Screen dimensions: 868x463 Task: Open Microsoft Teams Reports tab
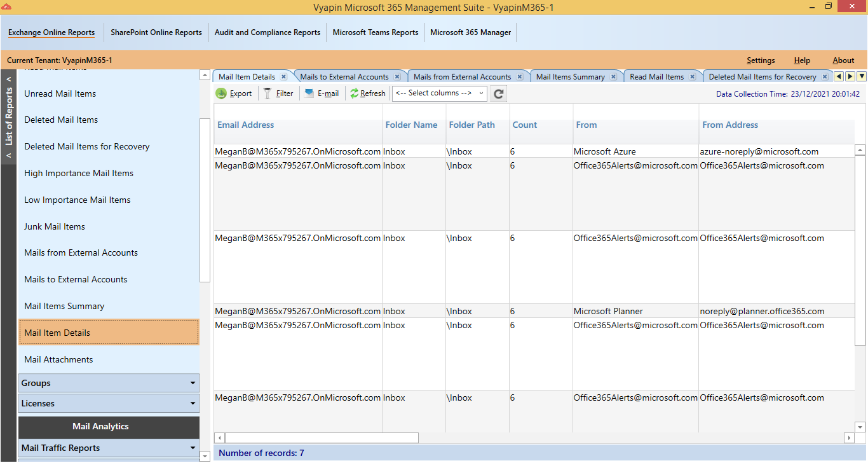click(x=376, y=32)
